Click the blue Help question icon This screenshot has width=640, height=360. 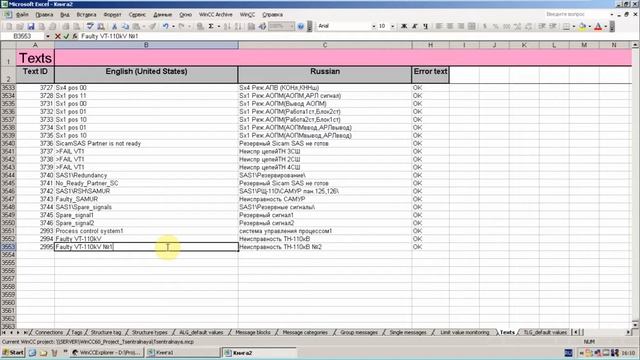coord(301,26)
